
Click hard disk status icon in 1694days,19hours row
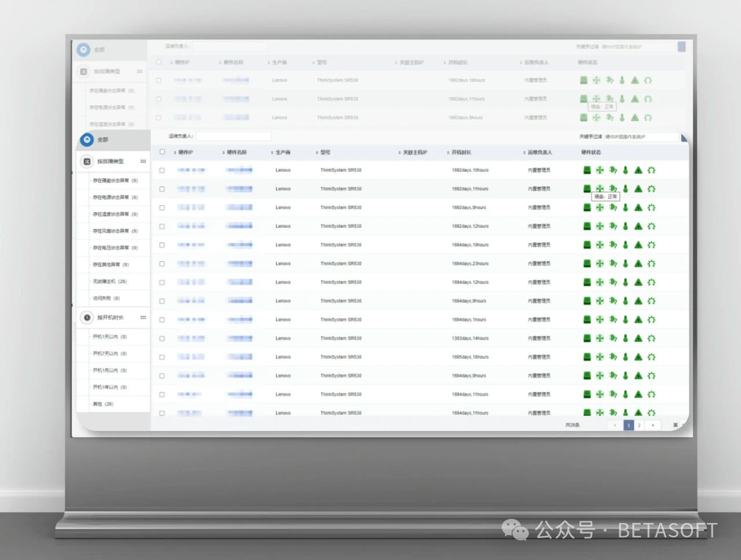pyautogui.click(x=586, y=245)
